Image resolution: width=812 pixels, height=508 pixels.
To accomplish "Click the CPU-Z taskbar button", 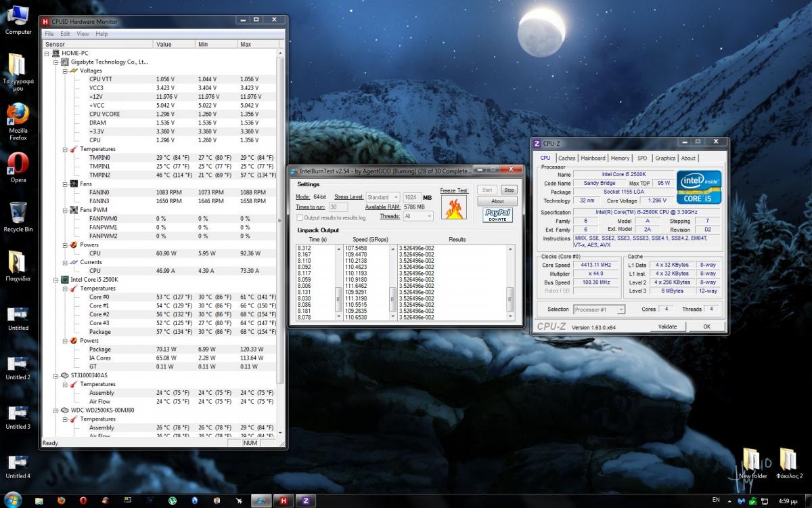I will click(x=305, y=501).
